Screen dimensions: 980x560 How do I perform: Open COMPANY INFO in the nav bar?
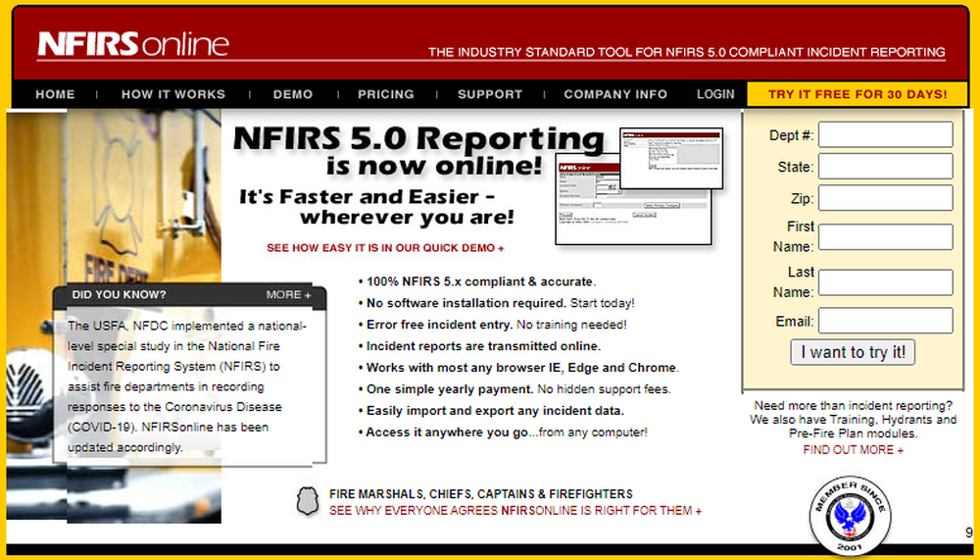tap(615, 94)
